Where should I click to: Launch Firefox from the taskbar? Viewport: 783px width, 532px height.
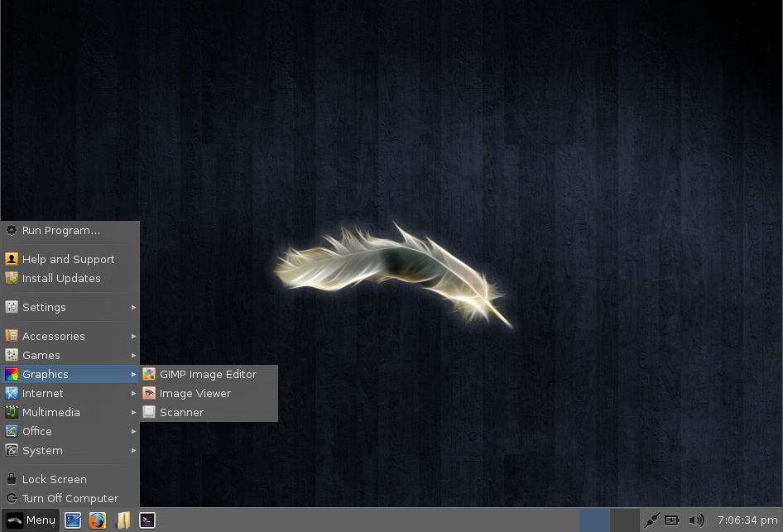(98, 520)
